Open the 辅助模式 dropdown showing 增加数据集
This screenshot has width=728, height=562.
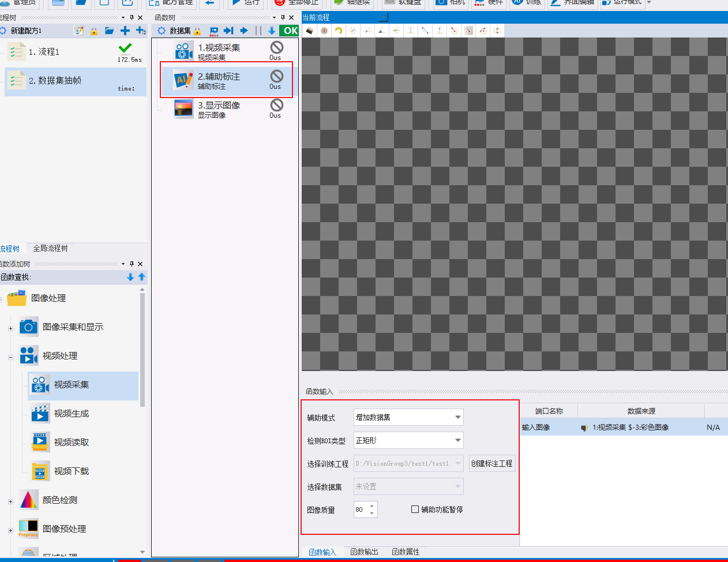[408, 417]
